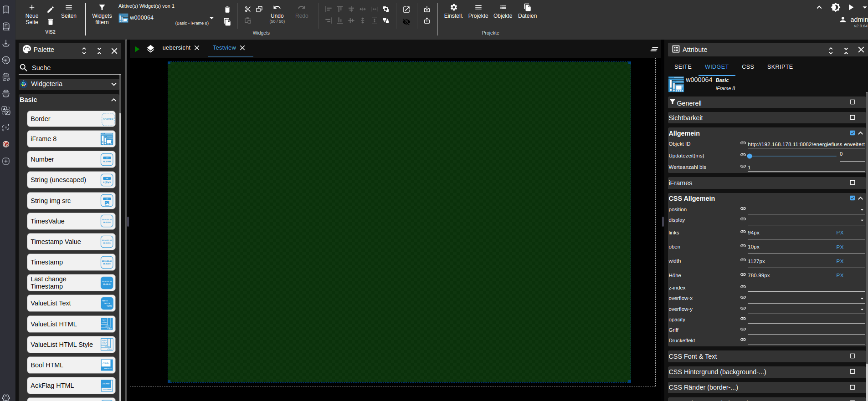Toggle CSS Ränder section checkbox

coord(853,387)
